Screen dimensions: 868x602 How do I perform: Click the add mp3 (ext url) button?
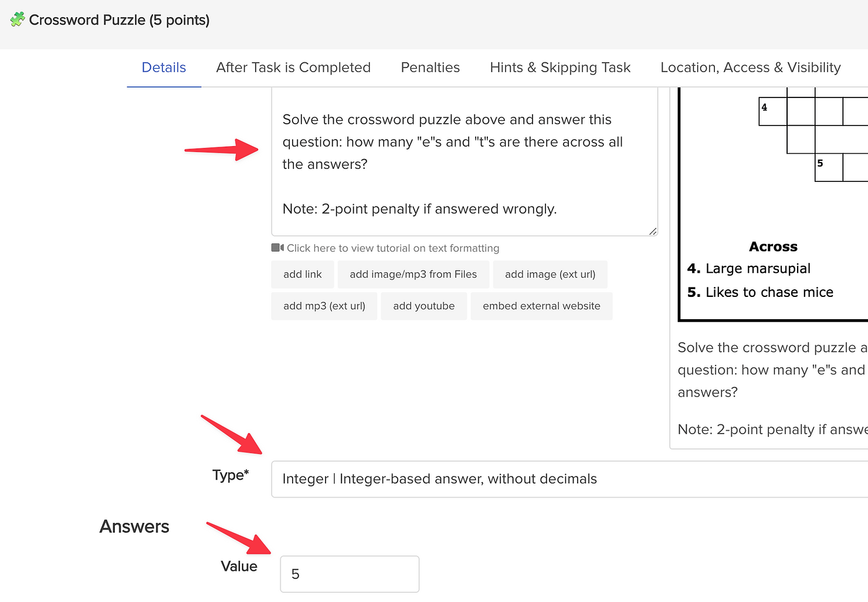coord(324,306)
